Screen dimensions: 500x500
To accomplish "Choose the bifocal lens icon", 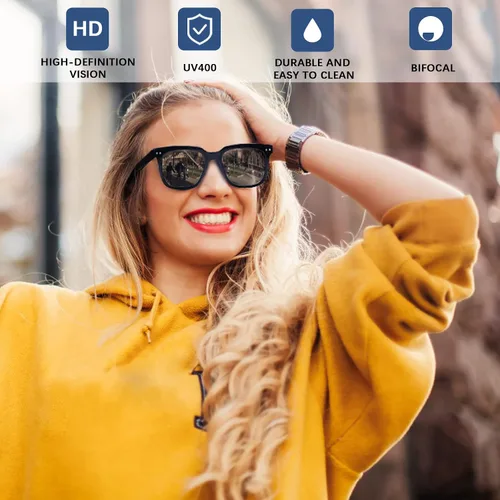I will pos(431,29).
